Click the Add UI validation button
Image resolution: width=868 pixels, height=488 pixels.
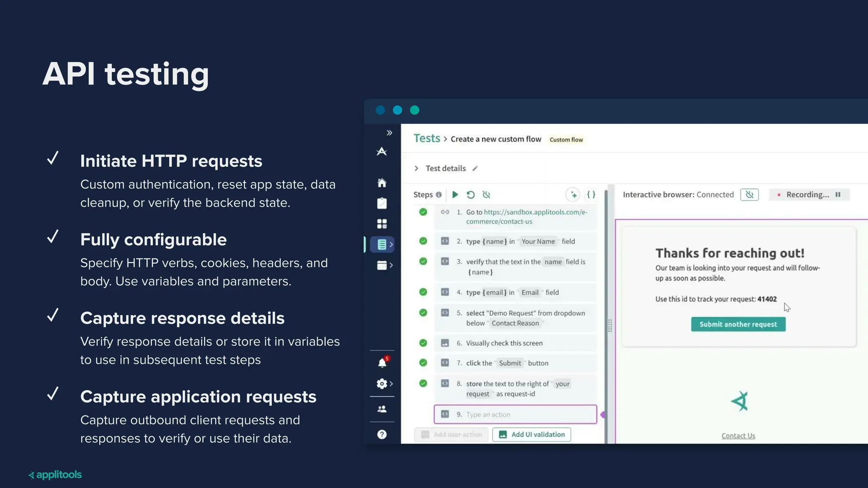531,435
